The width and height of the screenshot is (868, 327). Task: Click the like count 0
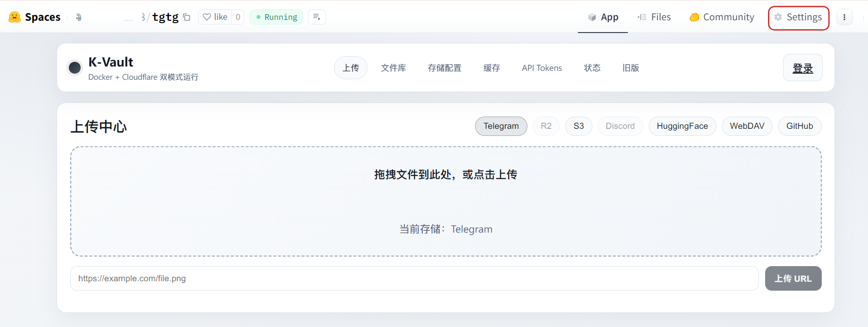pyautogui.click(x=238, y=17)
